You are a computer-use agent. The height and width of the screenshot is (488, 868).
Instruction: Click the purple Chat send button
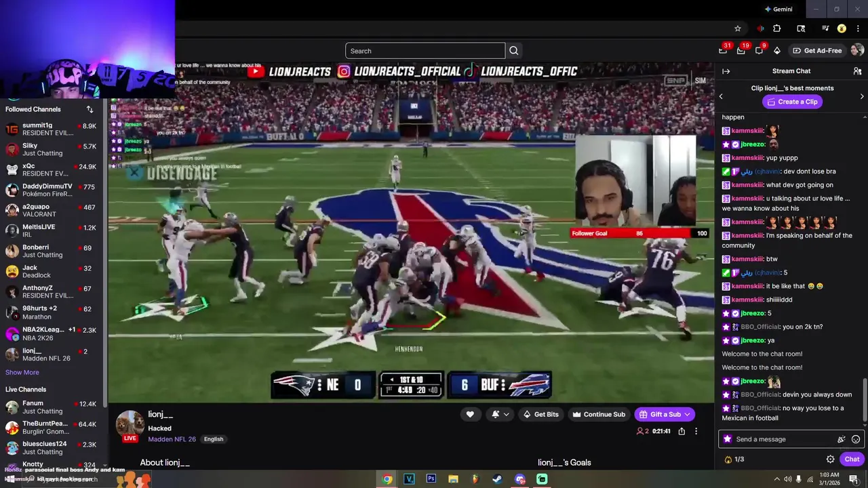pyautogui.click(x=852, y=459)
